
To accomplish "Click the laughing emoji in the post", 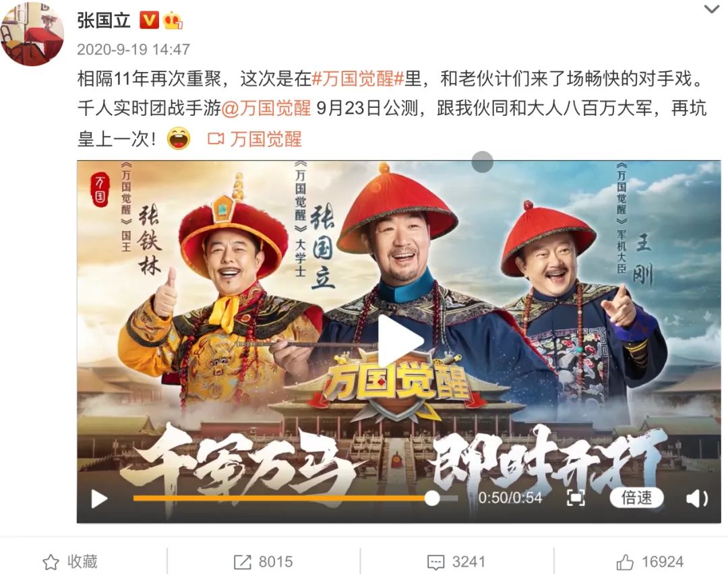I will 179,138.
